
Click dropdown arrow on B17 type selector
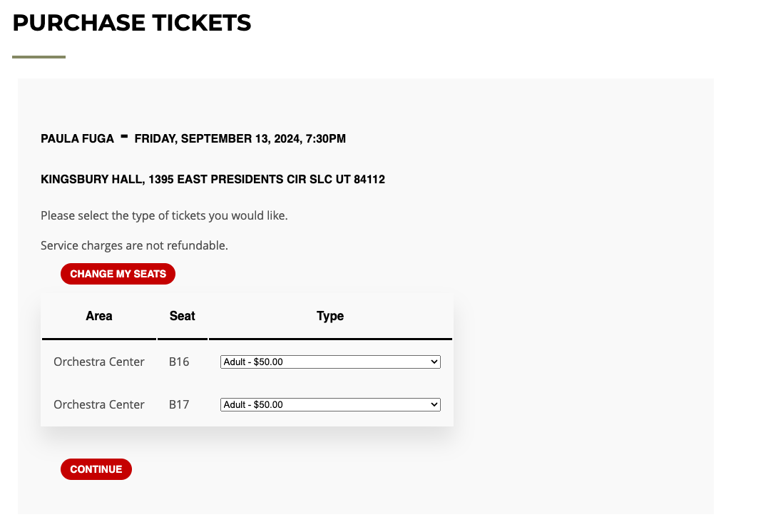click(434, 405)
